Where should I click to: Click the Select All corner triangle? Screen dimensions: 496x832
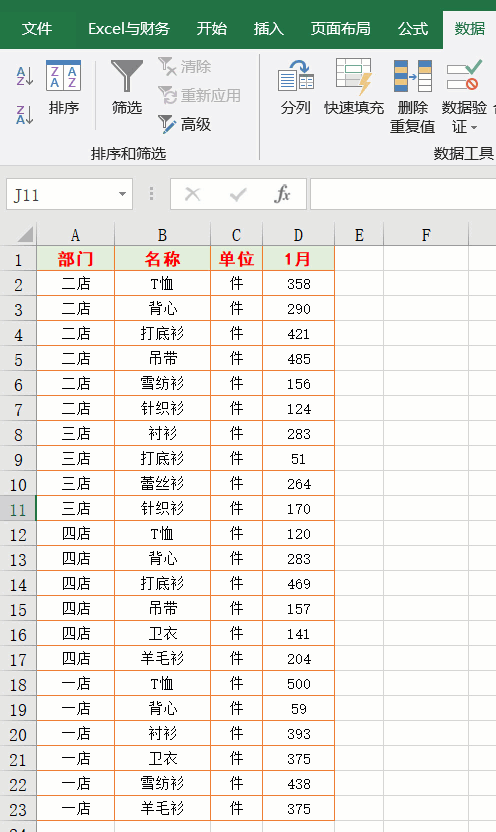[x=25, y=234]
